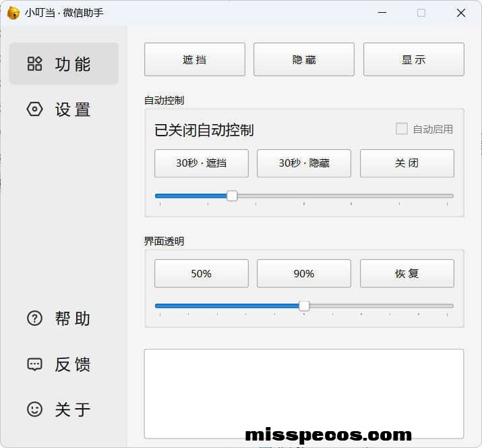The image size is (482, 448).
Task: Click the auto control timer slider handle
Action: click(232, 196)
